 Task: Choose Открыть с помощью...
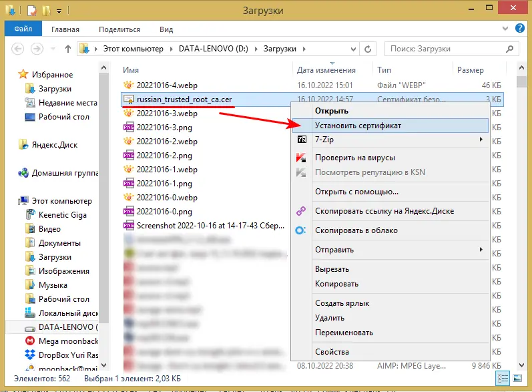point(390,192)
